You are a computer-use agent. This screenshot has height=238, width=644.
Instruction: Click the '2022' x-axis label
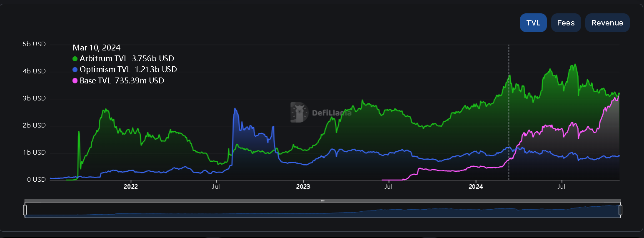pyautogui.click(x=130, y=187)
